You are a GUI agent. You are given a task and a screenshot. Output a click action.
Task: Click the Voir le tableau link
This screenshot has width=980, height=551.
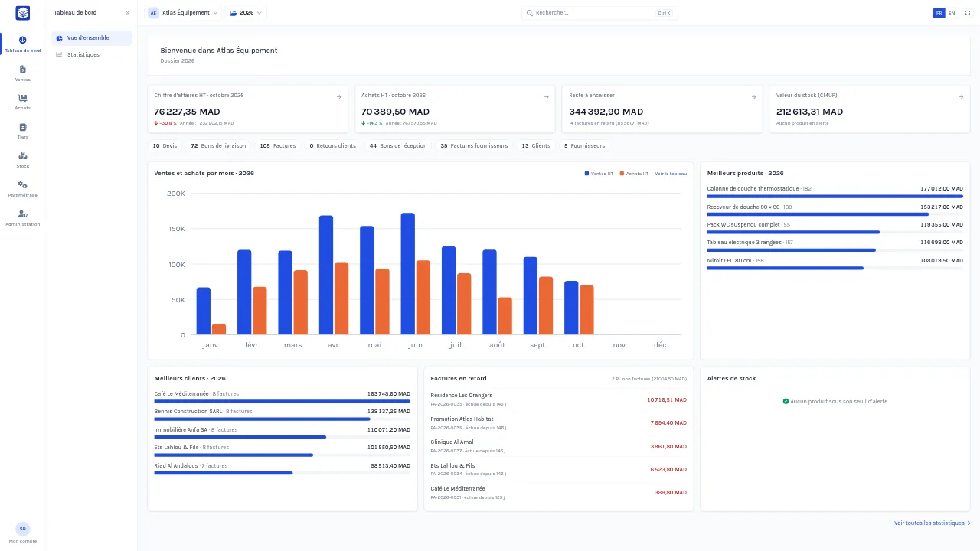(x=671, y=174)
